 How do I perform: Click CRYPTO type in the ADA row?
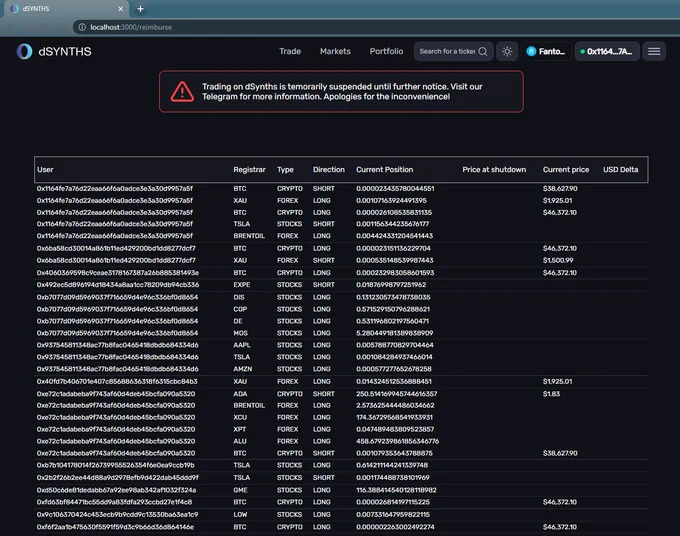click(290, 394)
